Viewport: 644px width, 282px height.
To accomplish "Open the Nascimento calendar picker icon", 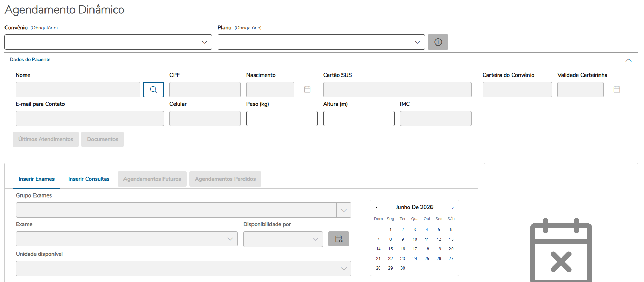I will (x=307, y=89).
